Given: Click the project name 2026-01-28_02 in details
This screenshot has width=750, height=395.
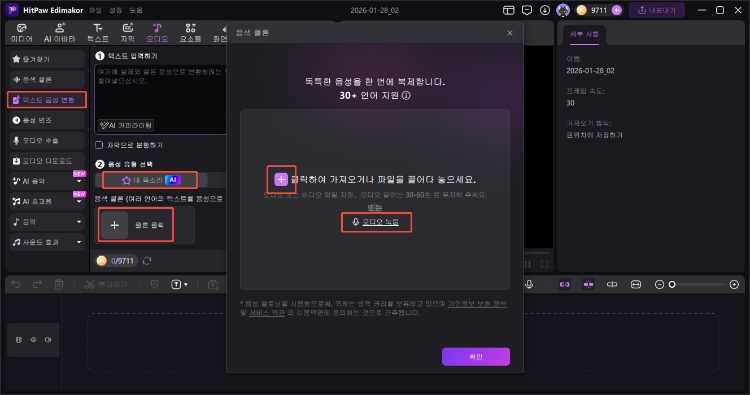Looking at the screenshot, I should [590, 71].
